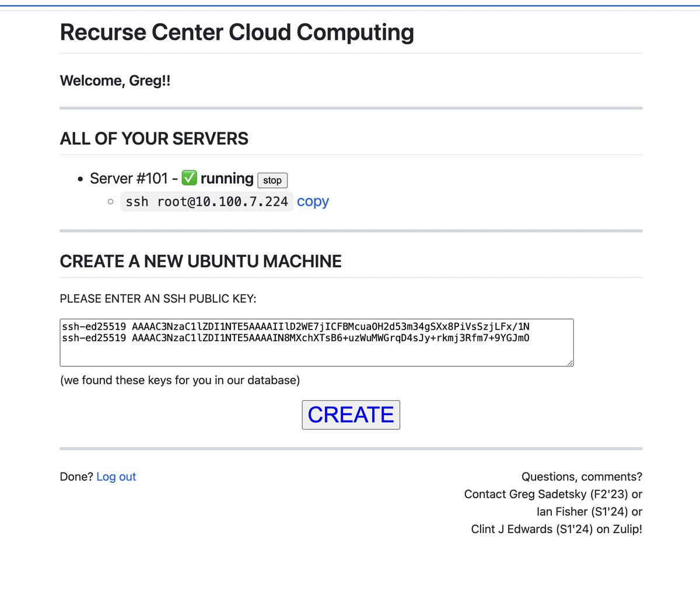Click the CREATE button
700x603 pixels.
click(x=351, y=415)
